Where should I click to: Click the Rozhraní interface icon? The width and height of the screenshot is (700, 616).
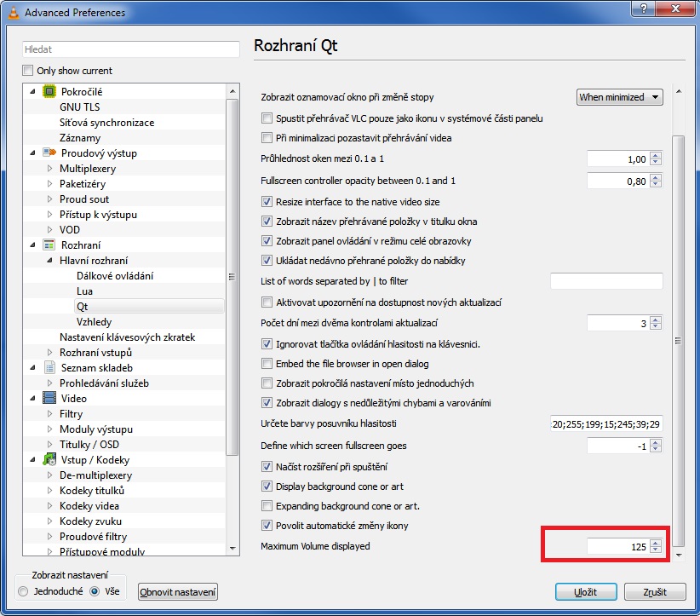49,245
